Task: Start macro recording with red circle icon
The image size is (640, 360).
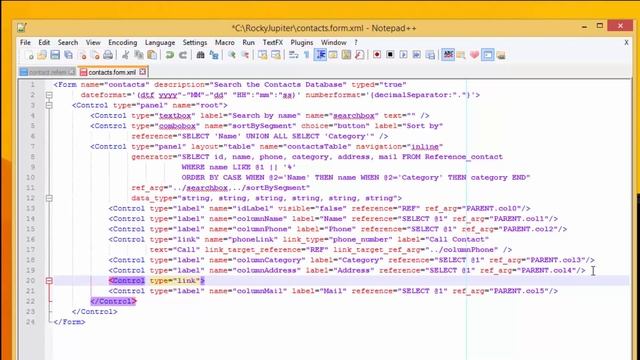Action: tap(377, 55)
